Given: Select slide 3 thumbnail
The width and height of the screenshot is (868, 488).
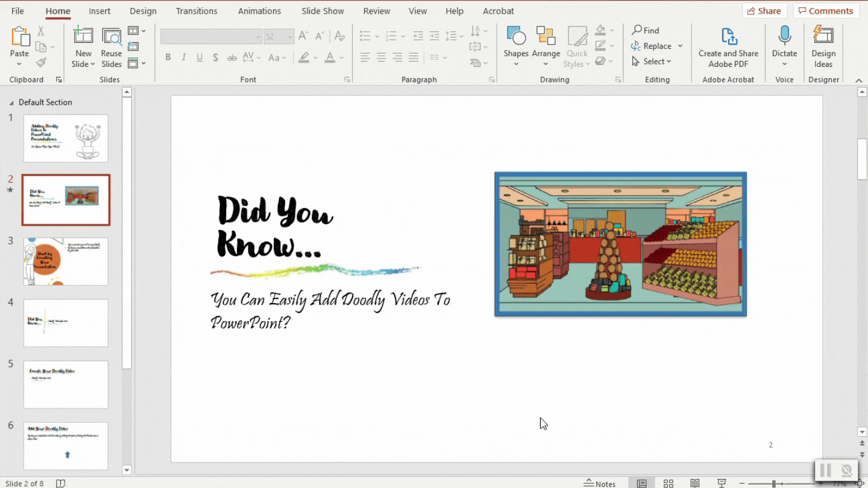Looking at the screenshot, I should click(x=66, y=261).
